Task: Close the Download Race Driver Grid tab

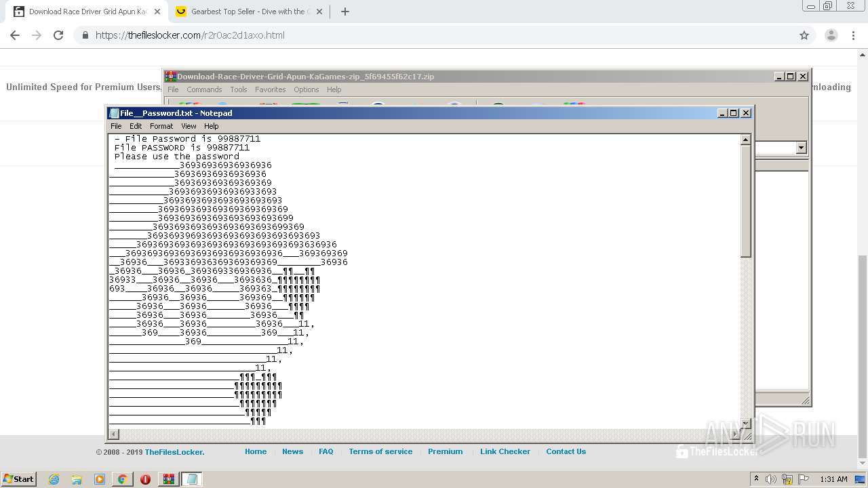Action: click(157, 12)
